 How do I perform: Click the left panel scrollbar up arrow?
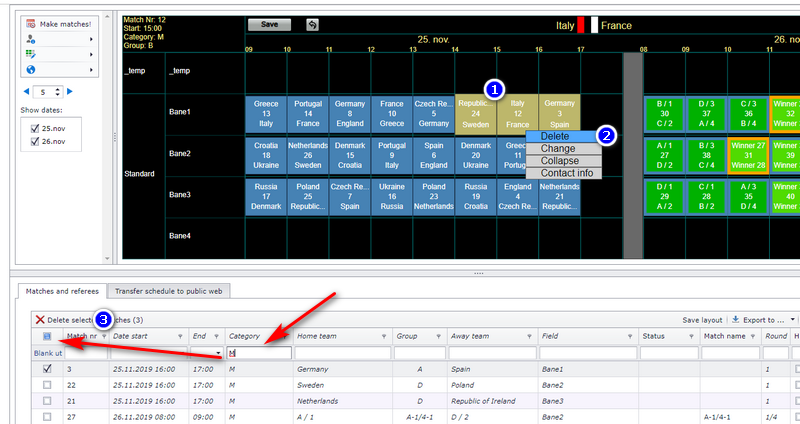(x=107, y=17)
